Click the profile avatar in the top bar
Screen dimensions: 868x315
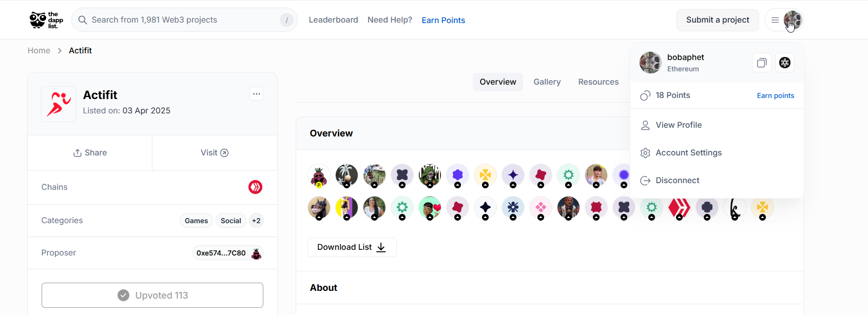coord(793,20)
